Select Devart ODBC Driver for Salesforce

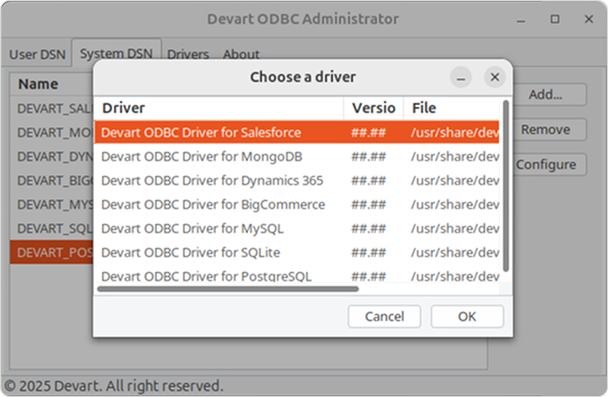pos(297,133)
